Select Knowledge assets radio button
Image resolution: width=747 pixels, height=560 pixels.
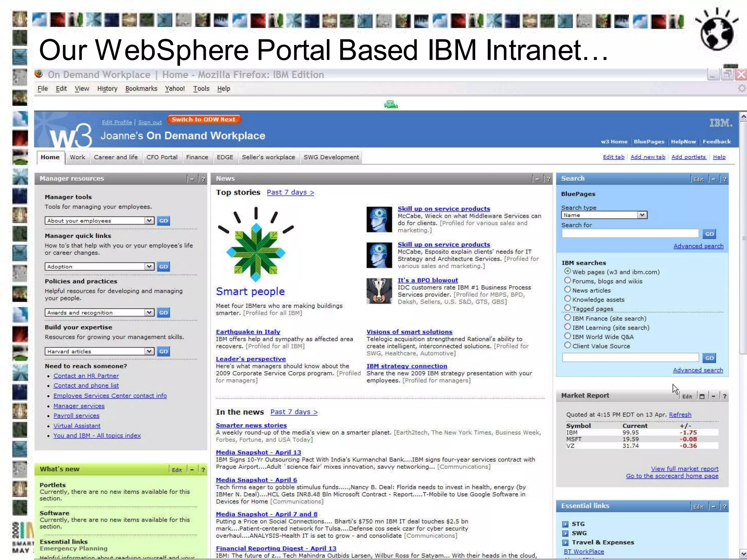[568, 299]
